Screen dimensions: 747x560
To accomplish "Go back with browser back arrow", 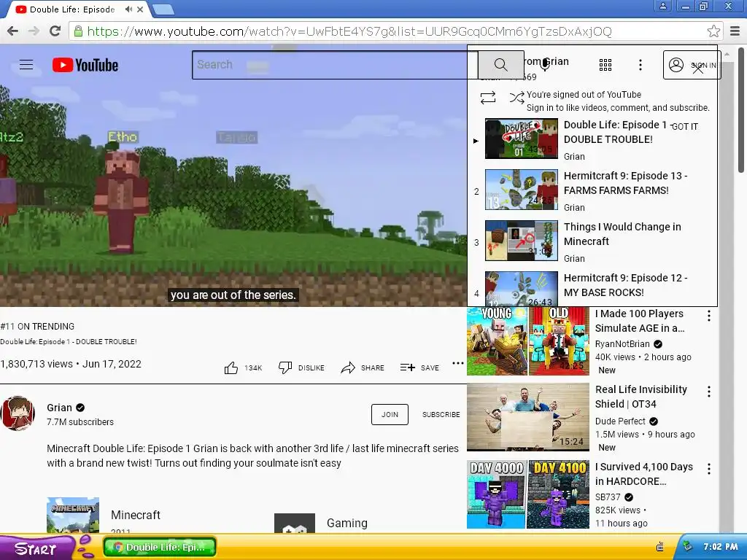I will coord(13,31).
